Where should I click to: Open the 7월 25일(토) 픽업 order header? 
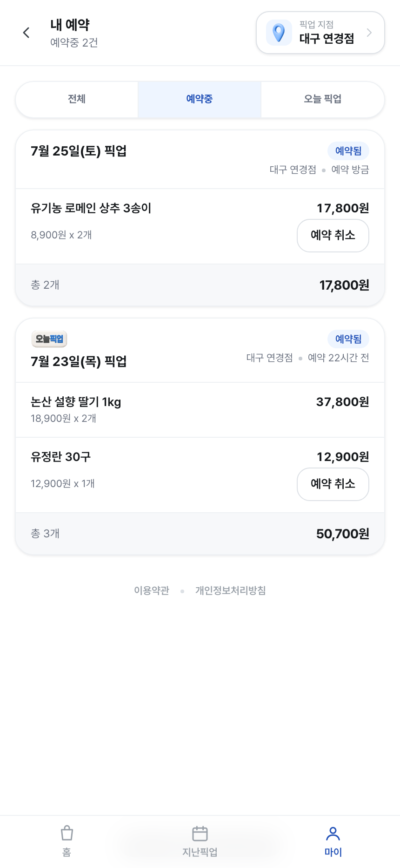pyautogui.click(x=200, y=160)
